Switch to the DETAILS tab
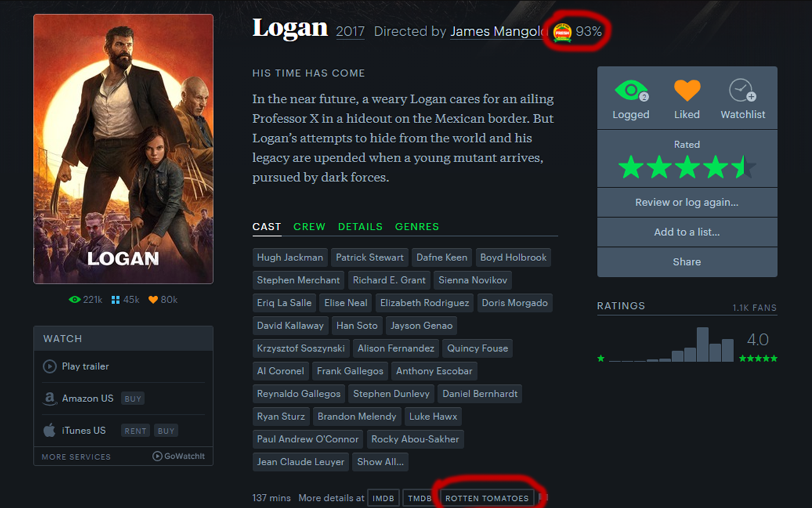 [x=360, y=227]
